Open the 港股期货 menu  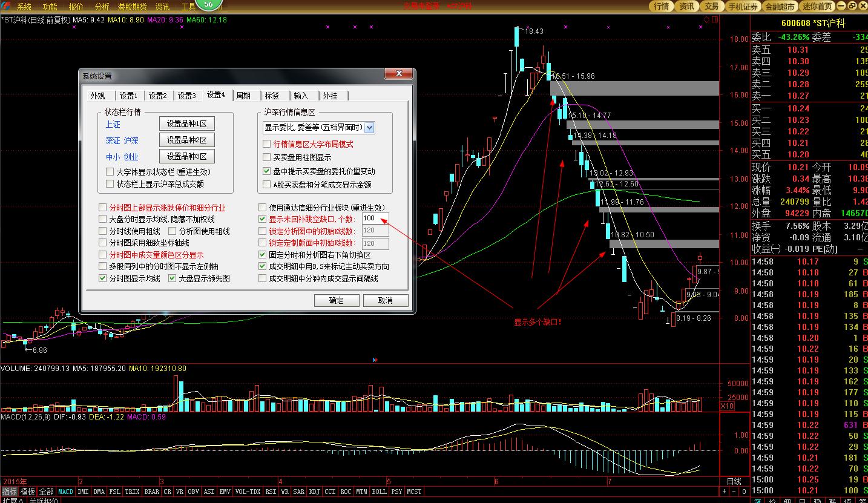click(133, 7)
